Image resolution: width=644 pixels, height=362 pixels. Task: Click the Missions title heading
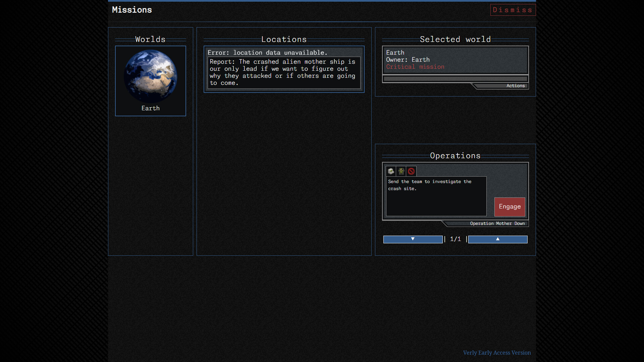(132, 10)
